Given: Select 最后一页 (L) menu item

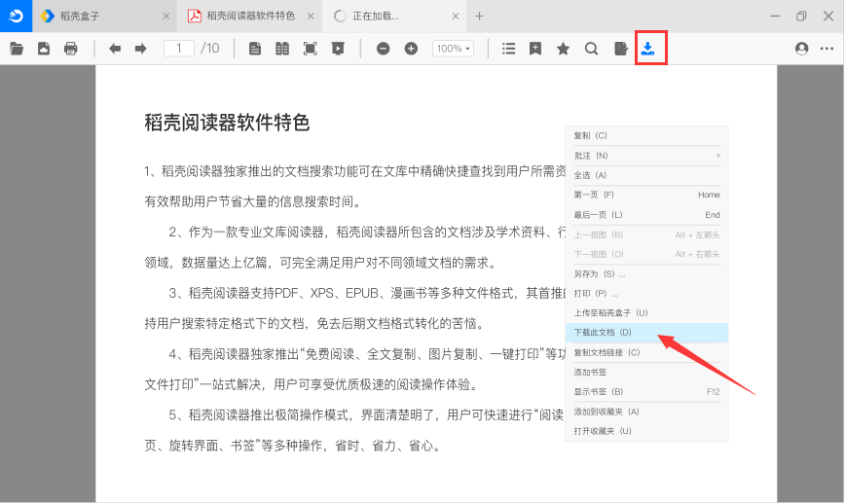Looking at the screenshot, I should (646, 215).
